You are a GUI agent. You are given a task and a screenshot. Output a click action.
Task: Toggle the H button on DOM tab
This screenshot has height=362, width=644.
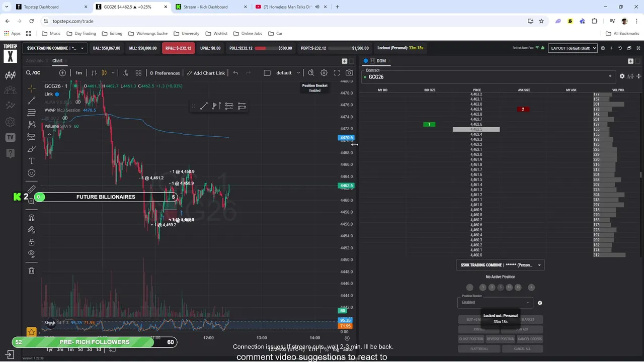[372, 61]
